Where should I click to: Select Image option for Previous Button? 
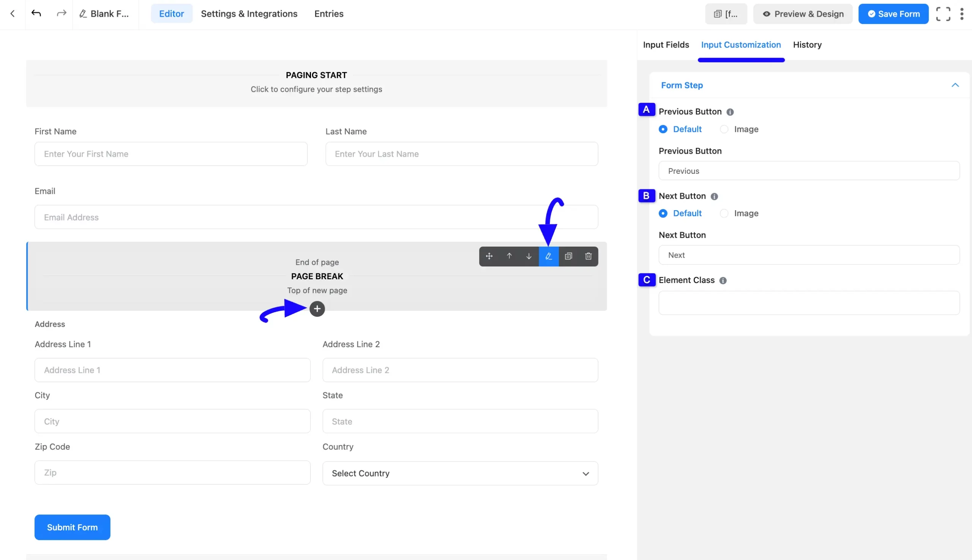pyautogui.click(x=724, y=129)
